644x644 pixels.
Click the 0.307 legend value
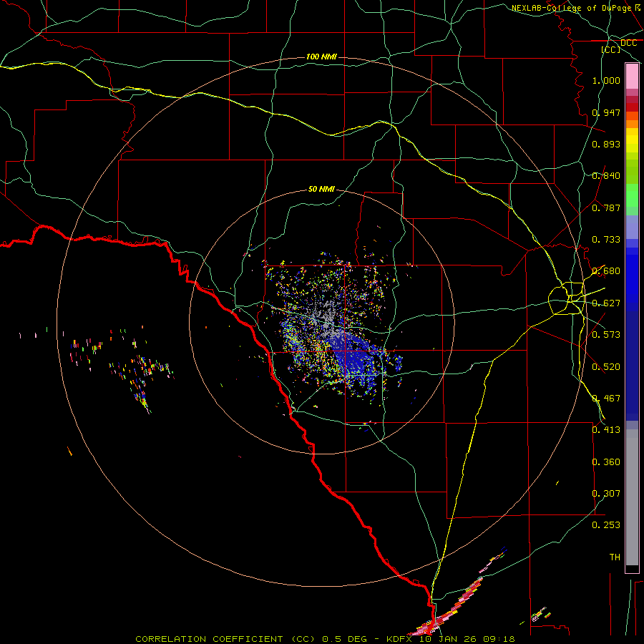click(x=606, y=494)
